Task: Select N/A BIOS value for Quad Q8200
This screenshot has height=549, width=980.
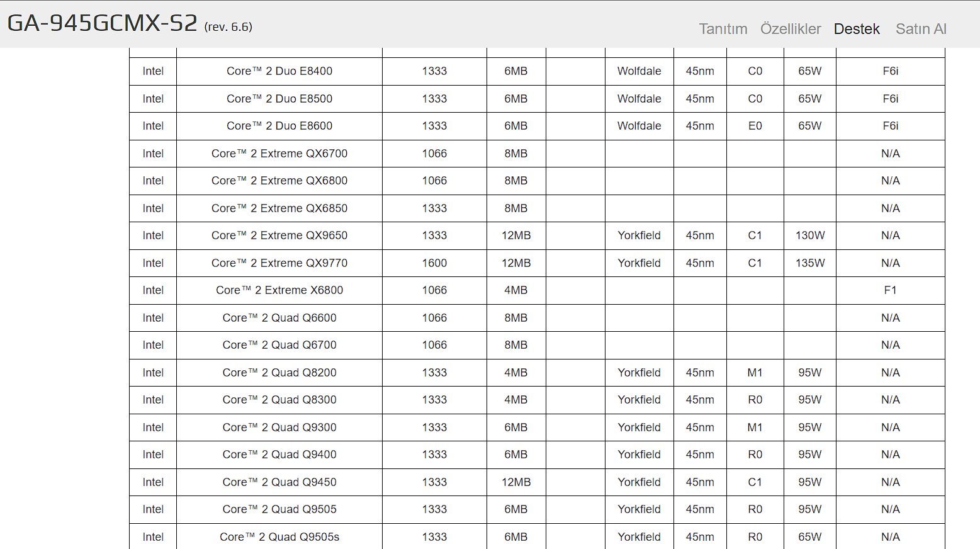Action: [x=890, y=373]
